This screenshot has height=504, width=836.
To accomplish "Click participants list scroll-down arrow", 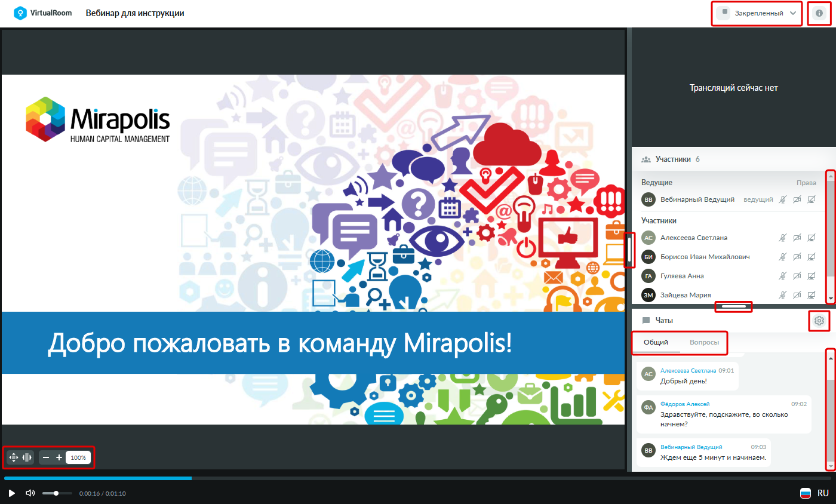I will point(830,299).
